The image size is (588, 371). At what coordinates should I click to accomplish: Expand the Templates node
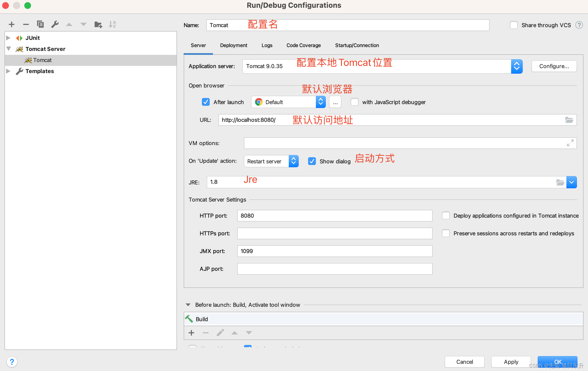[8, 71]
